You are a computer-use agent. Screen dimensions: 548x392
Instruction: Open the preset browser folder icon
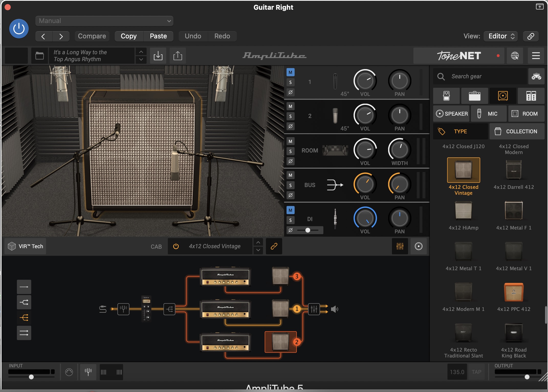point(39,56)
